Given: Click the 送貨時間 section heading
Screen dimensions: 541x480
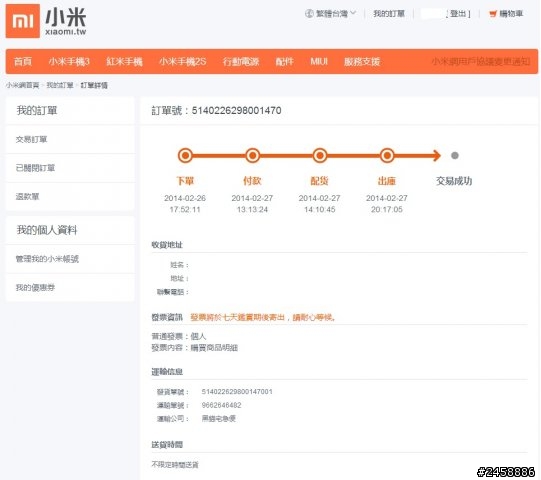Looking at the screenshot, I should [x=167, y=445].
